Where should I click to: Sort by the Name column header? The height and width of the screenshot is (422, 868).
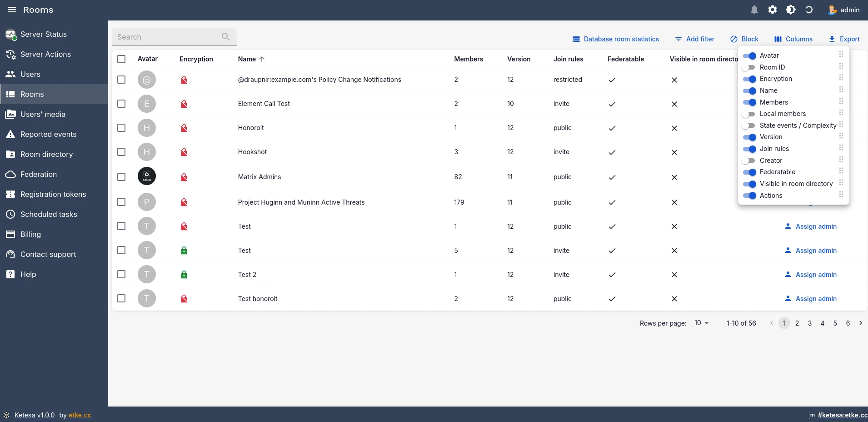coord(247,59)
